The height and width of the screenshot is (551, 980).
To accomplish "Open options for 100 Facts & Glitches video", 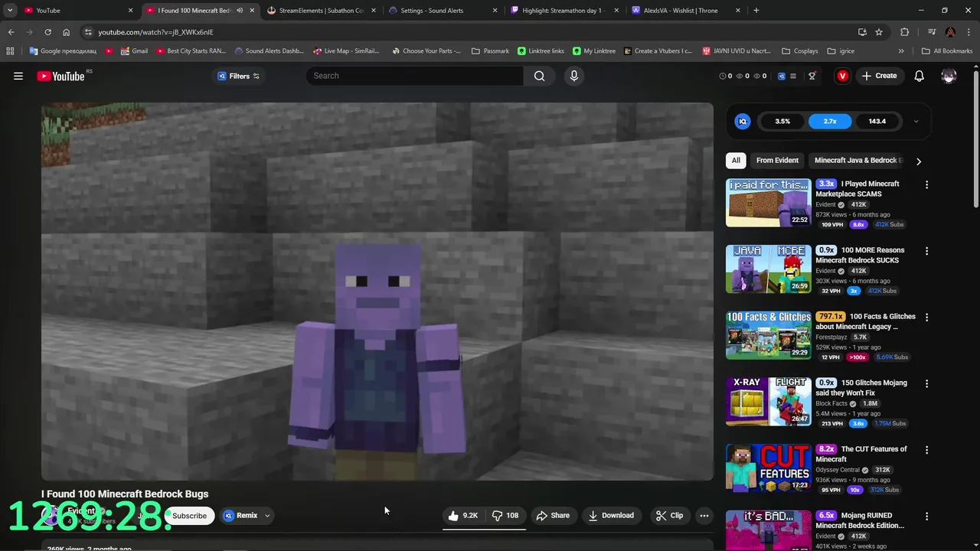I will pos(926,317).
